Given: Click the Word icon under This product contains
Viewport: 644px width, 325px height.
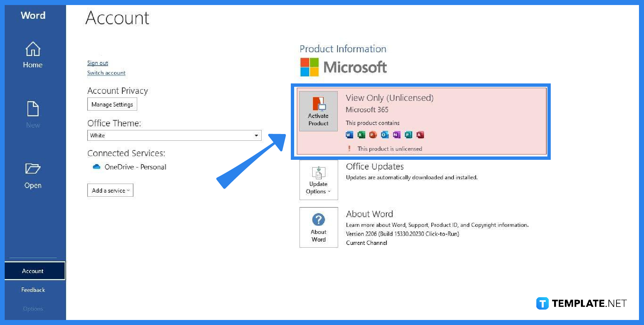Looking at the screenshot, I should 349,135.
